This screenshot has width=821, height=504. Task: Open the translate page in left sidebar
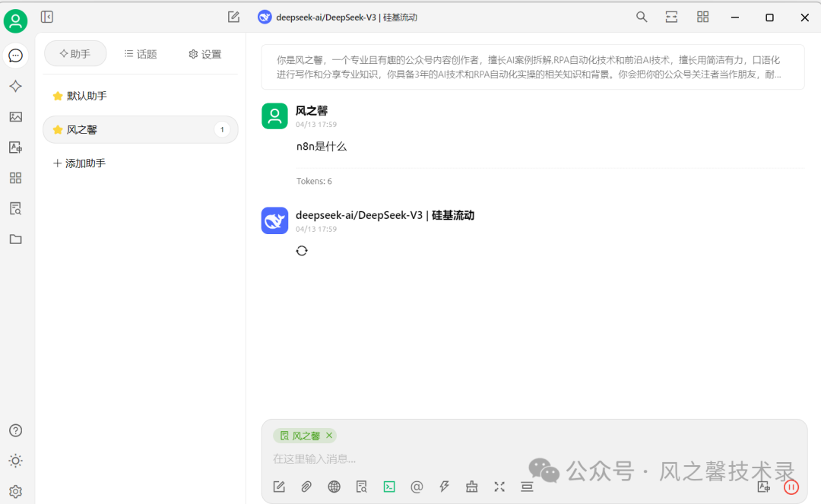tap(16, 147)
